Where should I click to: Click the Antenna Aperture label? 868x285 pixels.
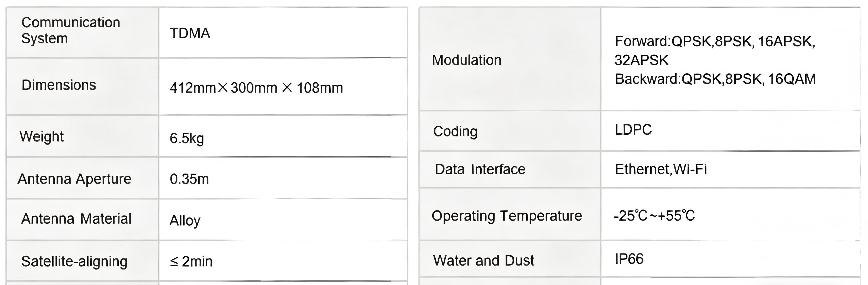click(74, 179)
